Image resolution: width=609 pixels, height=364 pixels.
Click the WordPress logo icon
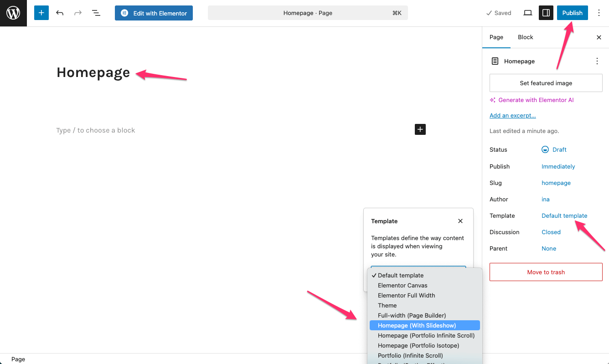13,13
